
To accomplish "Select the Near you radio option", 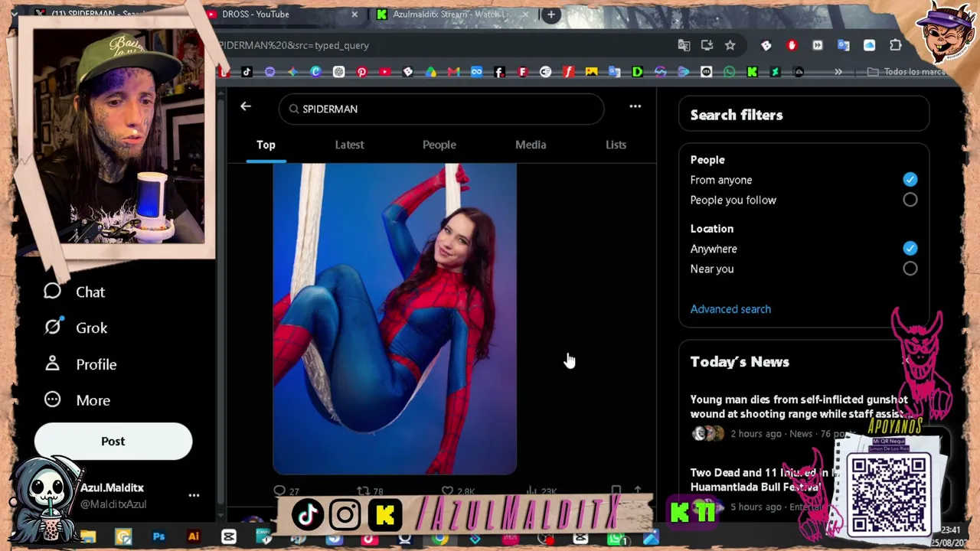I will [x=910, y=269].
